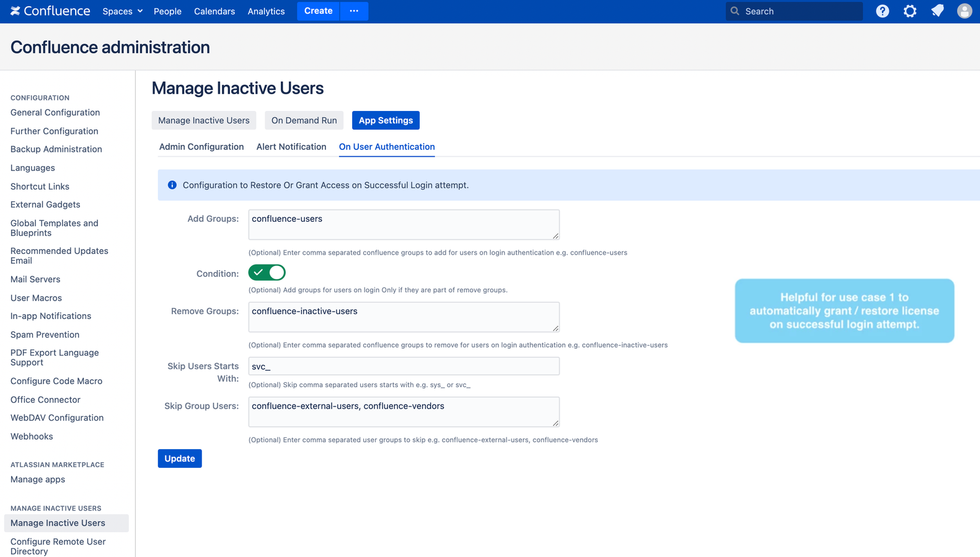This screenshot has width=980, height=557.
Task: Open Recommended Updates Email link
Action: [x=60, y=256]
